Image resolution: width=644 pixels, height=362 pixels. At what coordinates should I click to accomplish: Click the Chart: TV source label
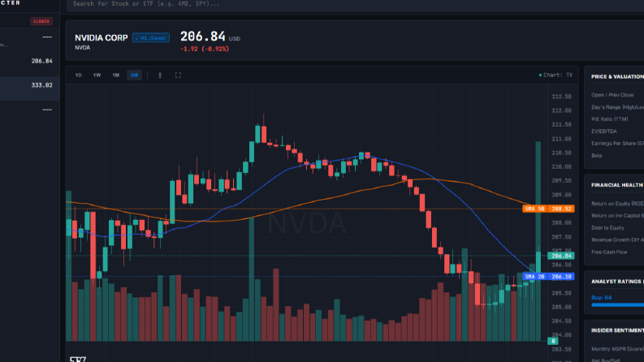558,75
